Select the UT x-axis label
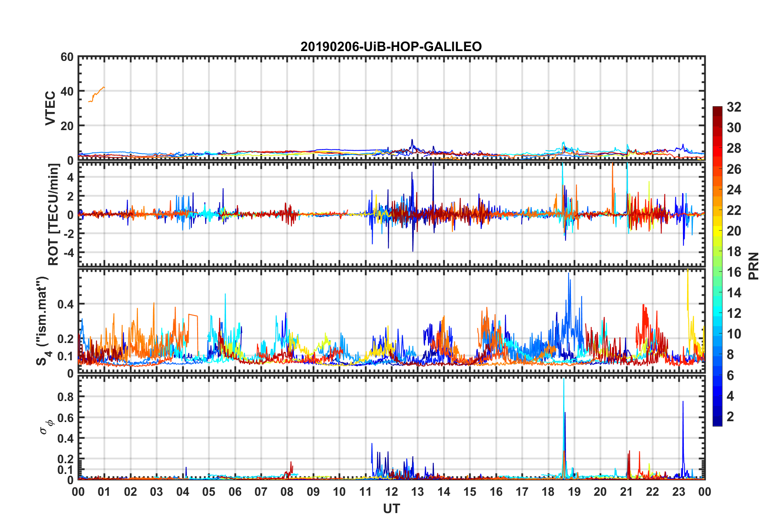Screen dimensions: 783x532 click(x=391, y=509)
